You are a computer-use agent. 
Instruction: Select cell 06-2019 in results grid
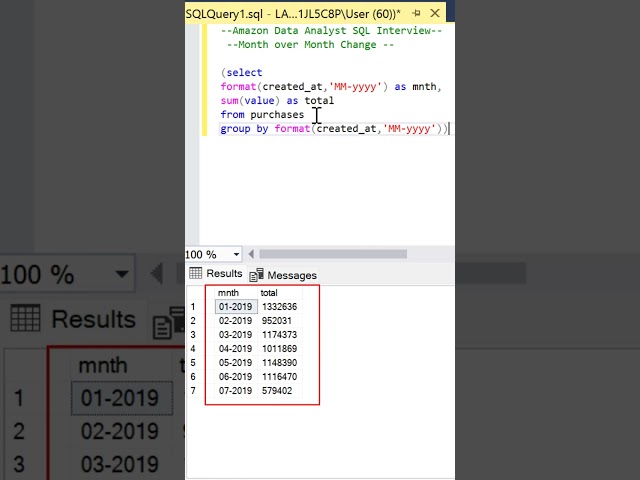click(236, 376)
